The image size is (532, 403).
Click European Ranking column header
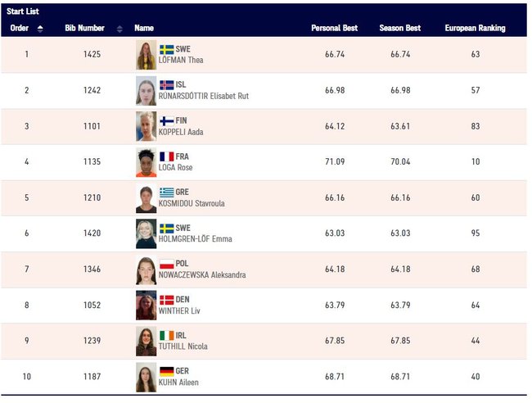tap(475, 29)
